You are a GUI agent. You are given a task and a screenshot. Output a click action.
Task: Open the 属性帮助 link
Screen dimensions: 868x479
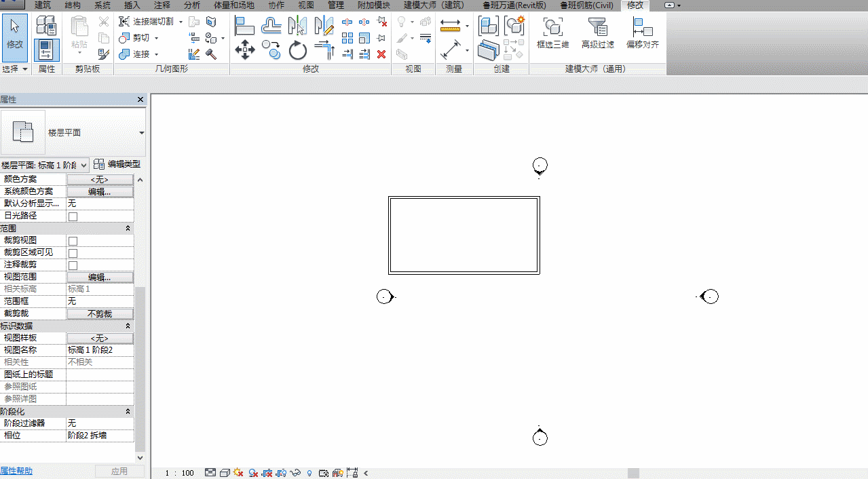click(x=16, y=471)
